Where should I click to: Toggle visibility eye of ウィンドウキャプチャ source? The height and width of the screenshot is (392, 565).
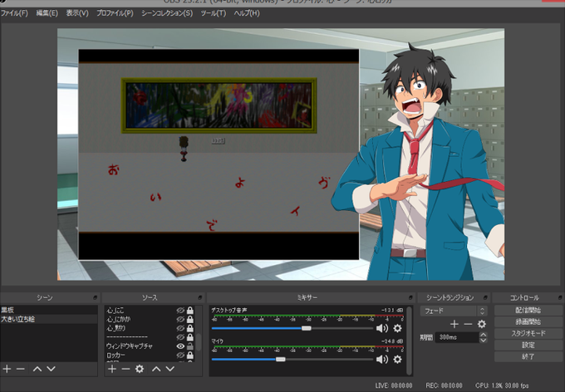(180, 346)
